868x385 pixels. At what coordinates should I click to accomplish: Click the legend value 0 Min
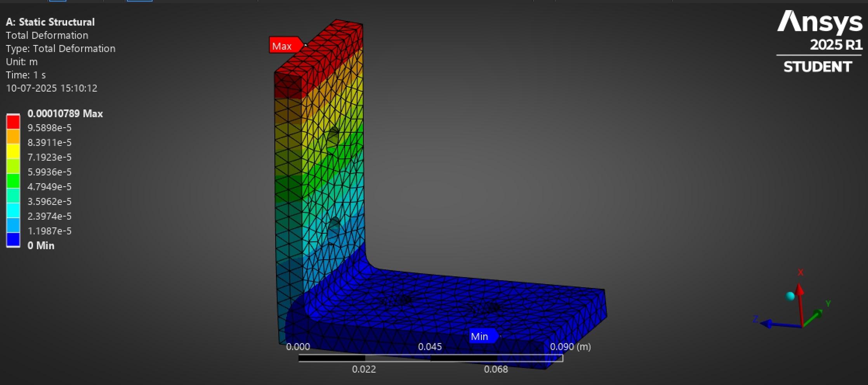[41, 245]
